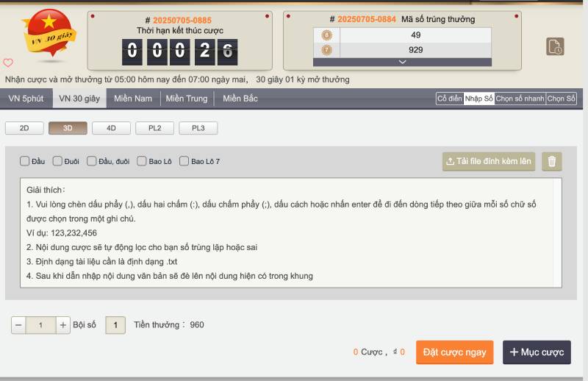Viewport: 588px width, 381px height.
Task: Increase multiplier with plus button
Action: [63, 324]
